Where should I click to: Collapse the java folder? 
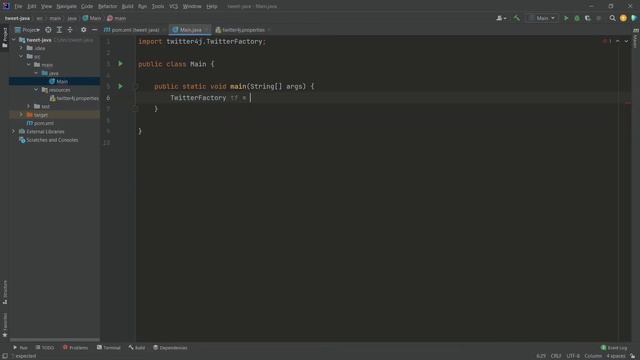(36, 73)
